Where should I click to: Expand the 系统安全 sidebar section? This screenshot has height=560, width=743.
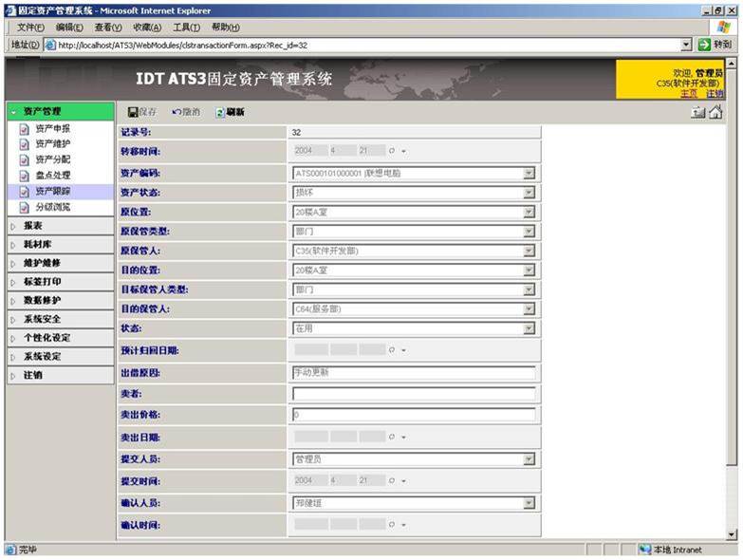(42, 319)
